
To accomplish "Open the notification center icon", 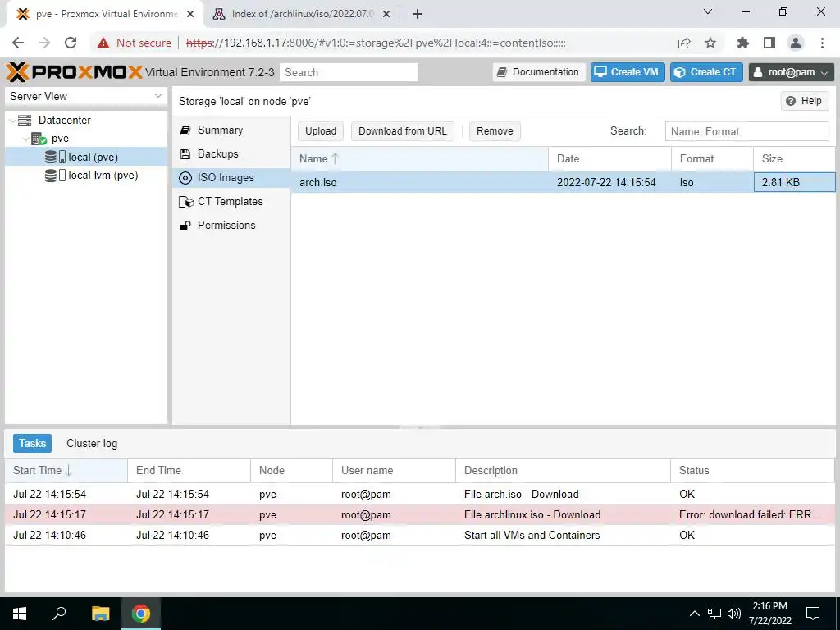I will (813, 614).
